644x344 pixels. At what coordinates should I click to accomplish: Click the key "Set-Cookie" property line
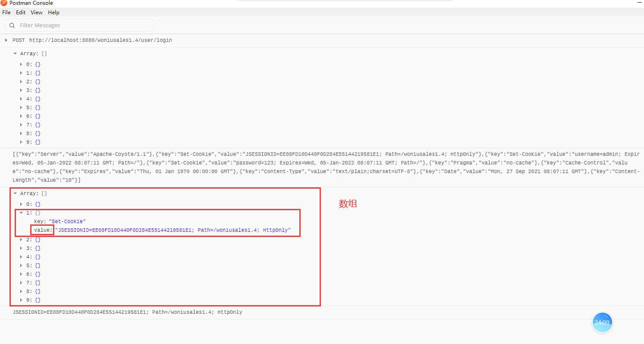tap(60, 221)
